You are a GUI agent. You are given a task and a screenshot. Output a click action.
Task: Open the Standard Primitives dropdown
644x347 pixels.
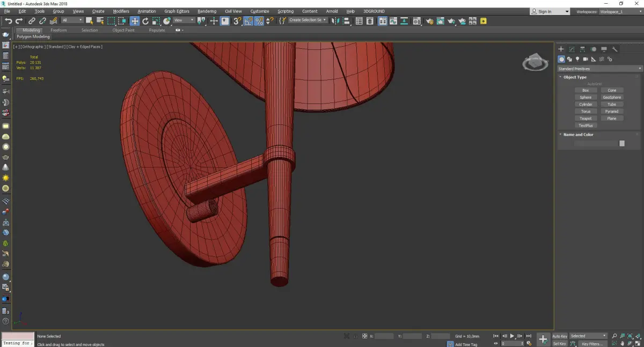[599, 69]
